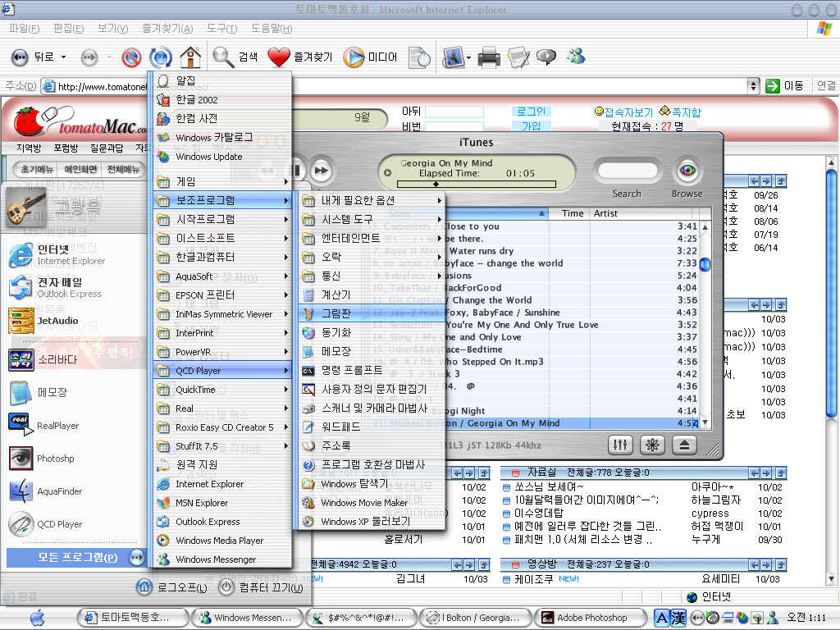The height and width of the screenshot is (630, 840).
Task: Click the Print icon in the IE toolbar
Action: (489, 57)
